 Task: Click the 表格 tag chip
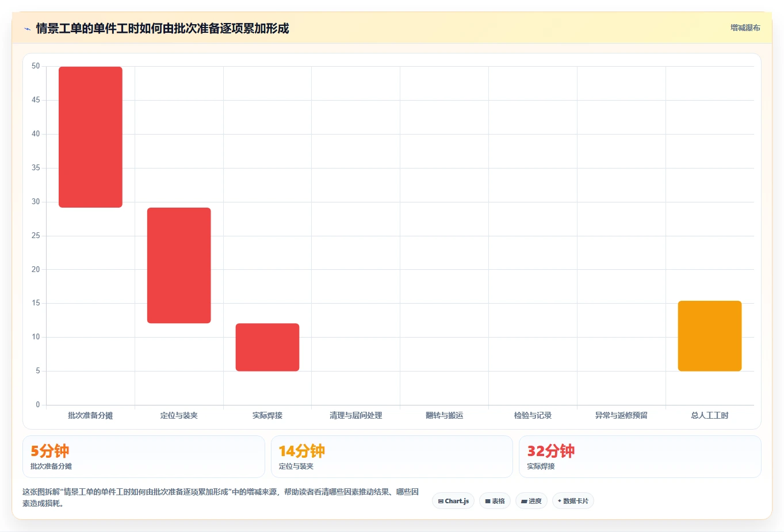coord(495,501)
